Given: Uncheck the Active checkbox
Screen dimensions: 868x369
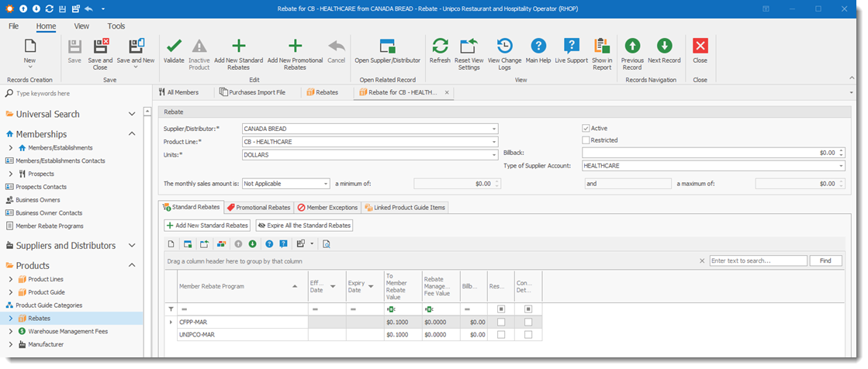Looking at the screenshot, I should point(586,128).
